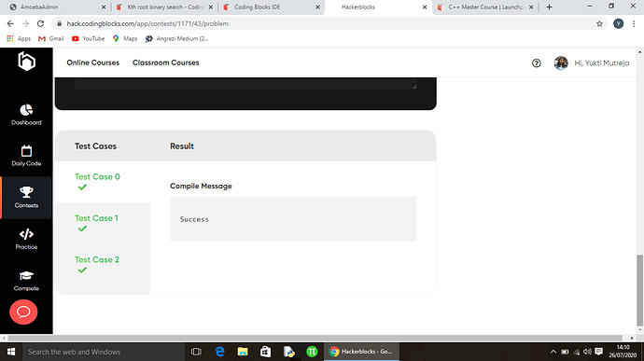Select Test Case 0 result
Image resolution: width=644 pixels, height=361 pixels.
pyautogui.click(x=97, y=182)
